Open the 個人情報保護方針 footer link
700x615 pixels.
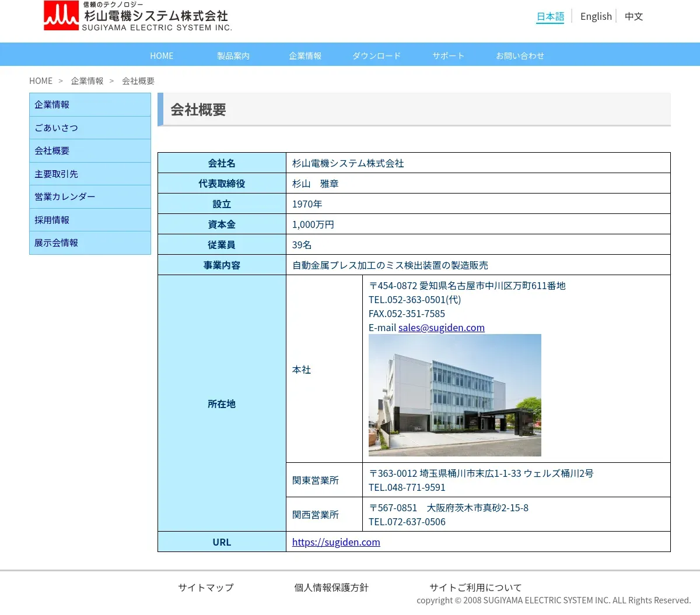331,588
